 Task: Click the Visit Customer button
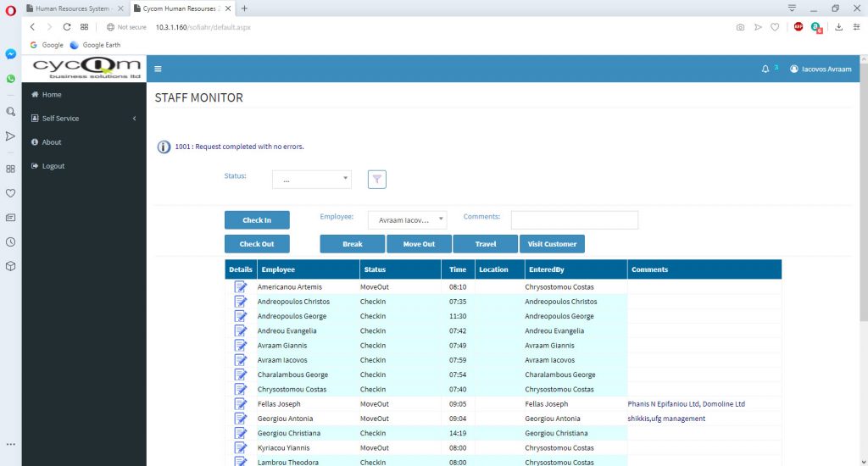(552, 244)
